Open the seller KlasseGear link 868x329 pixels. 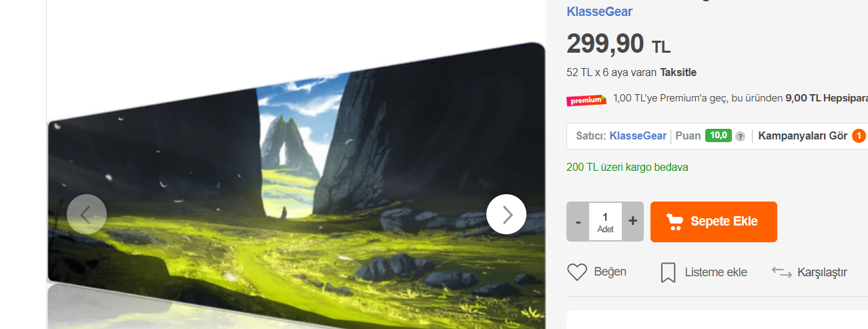638,135
